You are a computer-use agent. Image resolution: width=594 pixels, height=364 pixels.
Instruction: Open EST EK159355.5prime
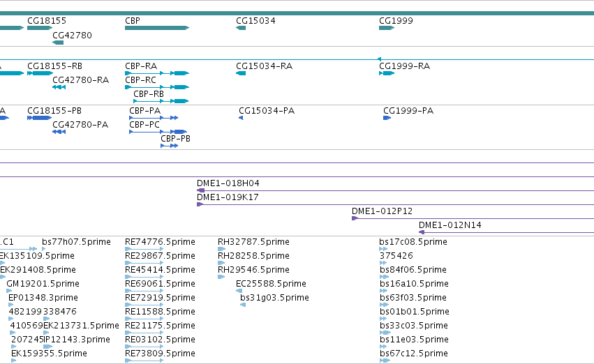49,354
